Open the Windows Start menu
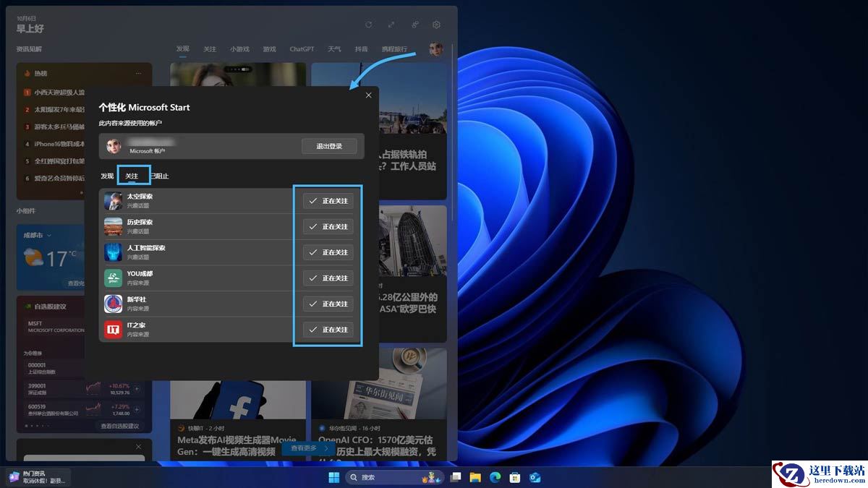Screen dimensions: 868x488 [x=333, y=477]
